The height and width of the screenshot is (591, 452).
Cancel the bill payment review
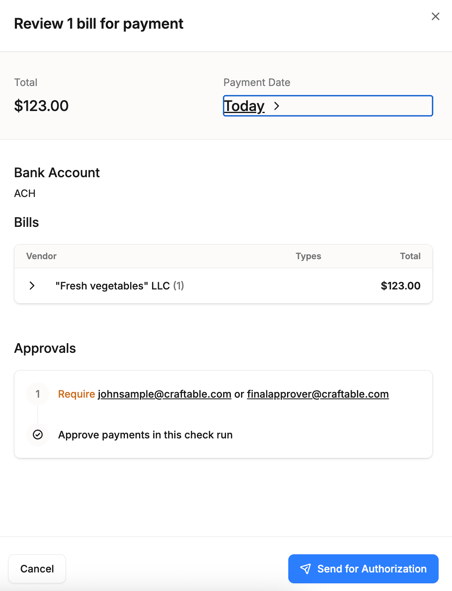coord(37,569)
